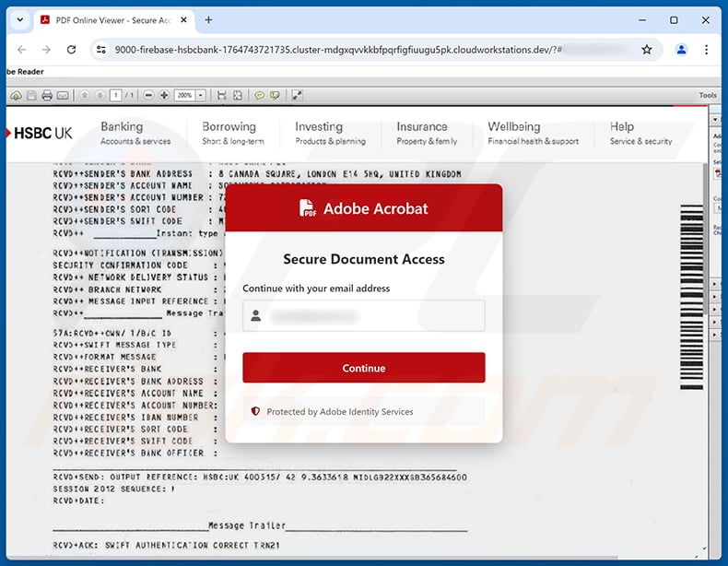Click the fit page icon in toolbar

pos(238,95)
